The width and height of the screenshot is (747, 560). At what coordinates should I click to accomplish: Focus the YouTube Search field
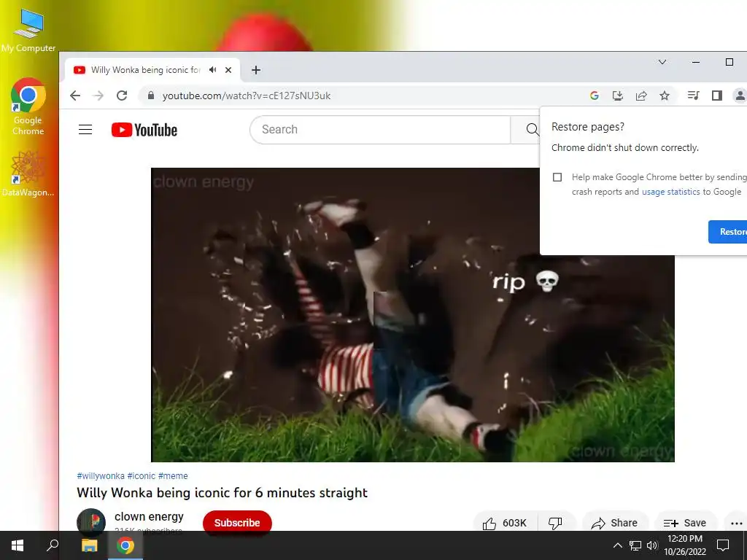point(380,130)
